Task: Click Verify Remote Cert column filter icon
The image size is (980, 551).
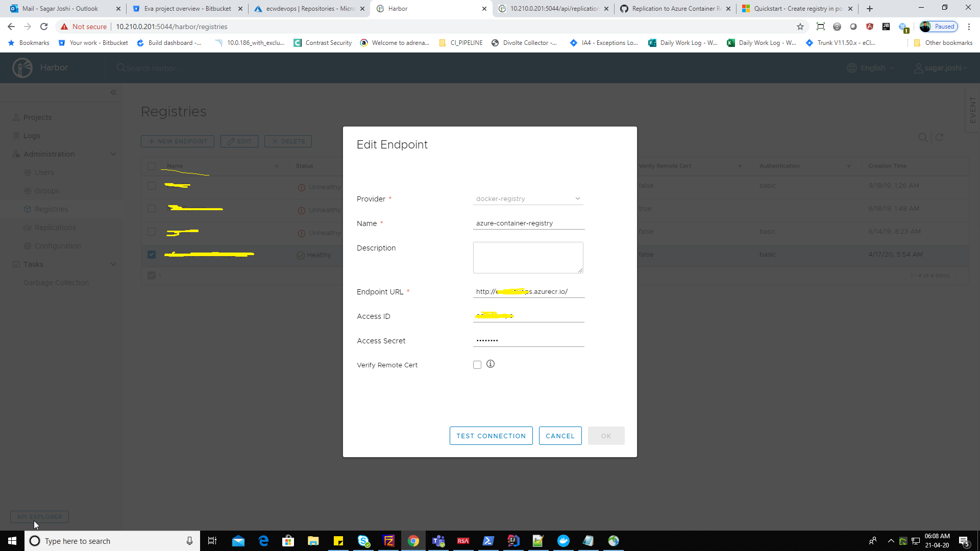Action: [x=740, y=166]
